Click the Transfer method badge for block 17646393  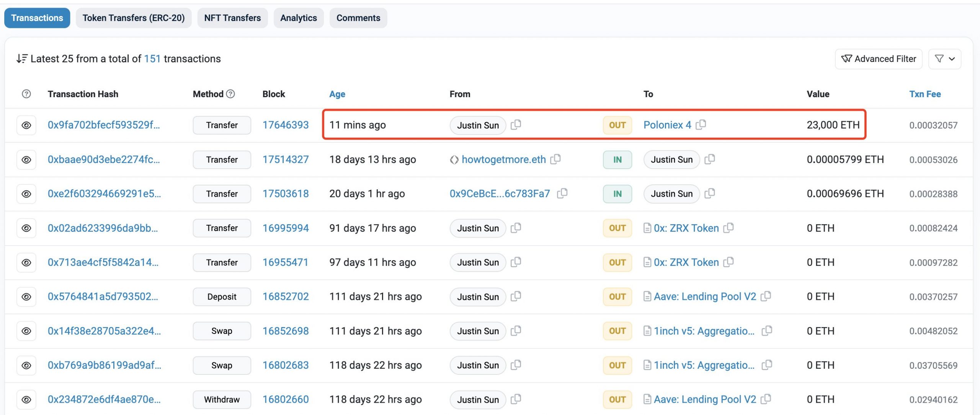(222, 125)
